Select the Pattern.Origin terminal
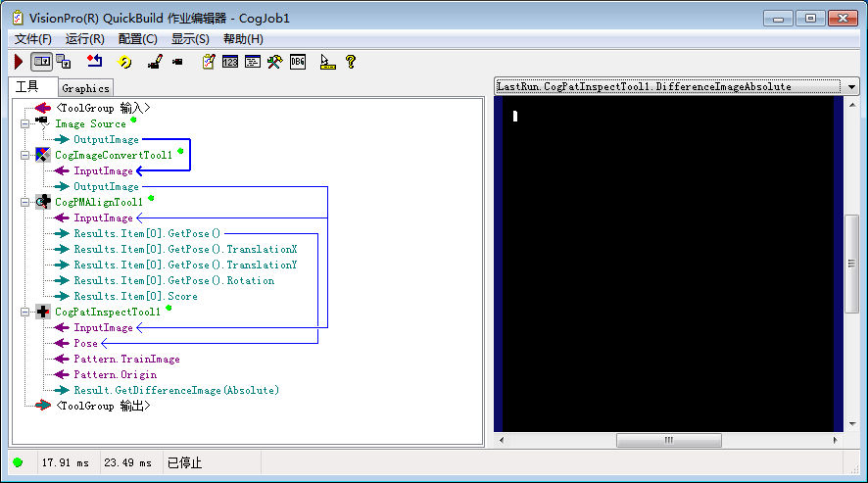Screen dimensions: 868x483 click(116, 375)
